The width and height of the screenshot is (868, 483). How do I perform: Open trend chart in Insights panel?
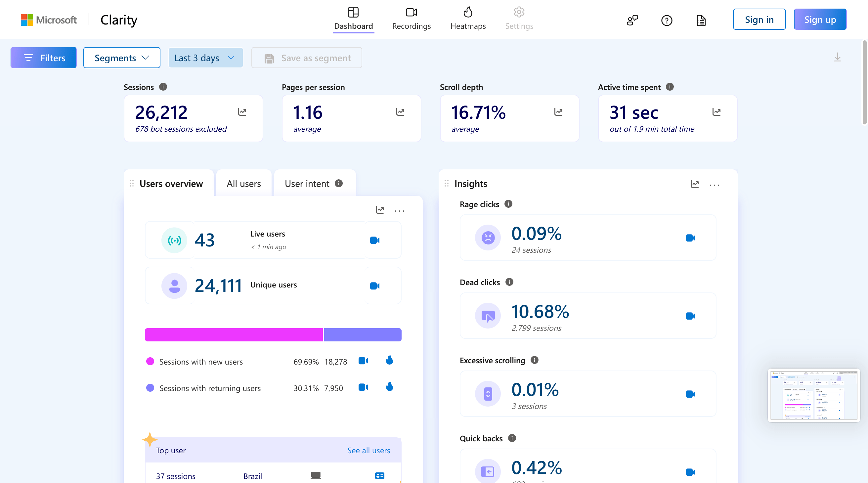pyautogui.click(x=694, y=184)
